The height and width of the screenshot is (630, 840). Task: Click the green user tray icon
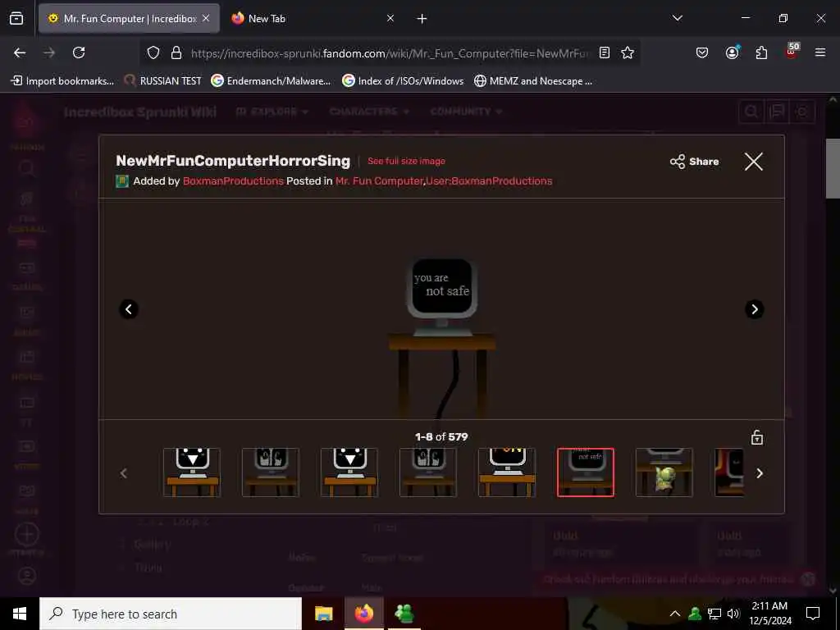click(695, 614)
